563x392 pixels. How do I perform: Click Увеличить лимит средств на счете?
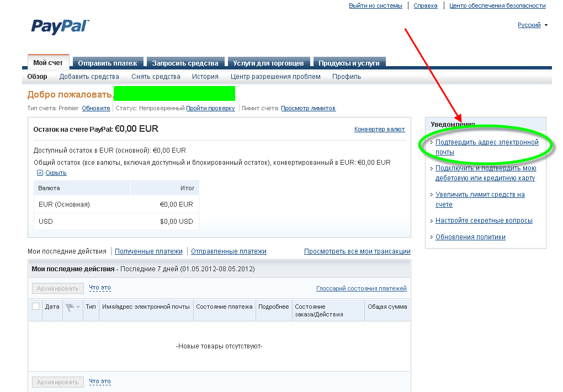tap(480, 200)
